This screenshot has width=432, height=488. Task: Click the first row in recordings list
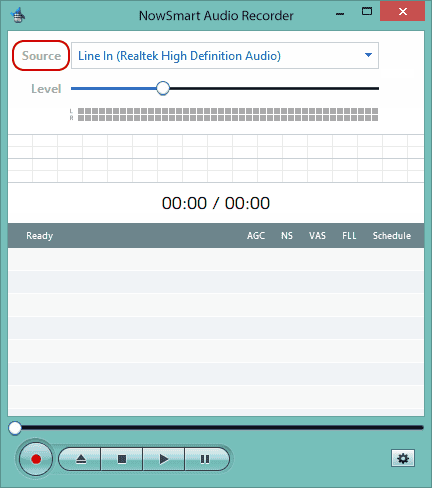[216, 259]
